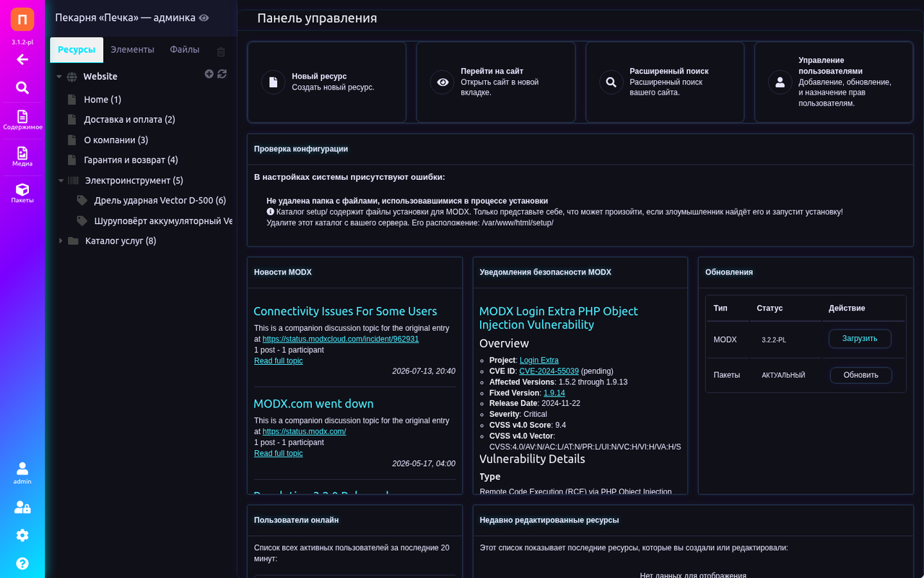Click folder icon of Каталог услуг
Image resolution: width=924 pixels, height=578 pixels.
[x=73, y=241]
